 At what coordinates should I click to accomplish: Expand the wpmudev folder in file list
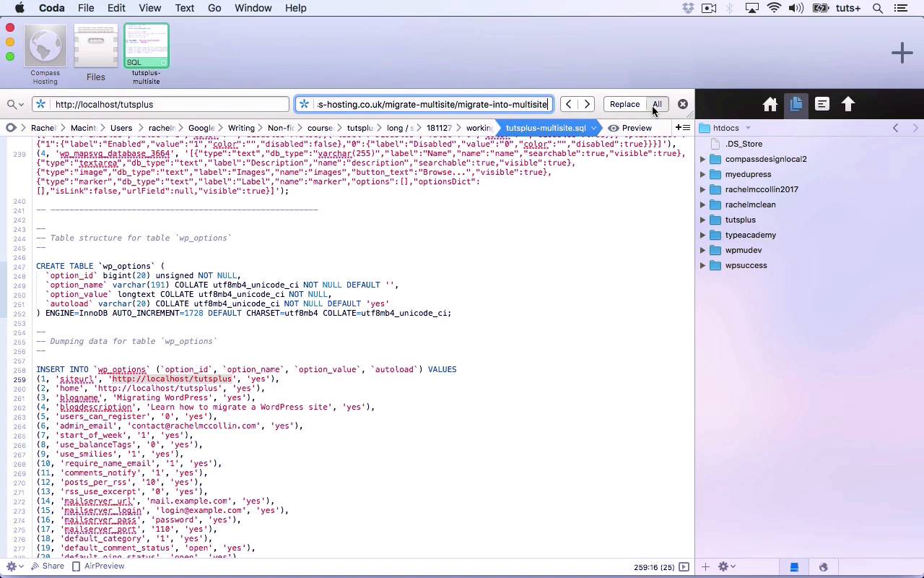coord(703,250)
